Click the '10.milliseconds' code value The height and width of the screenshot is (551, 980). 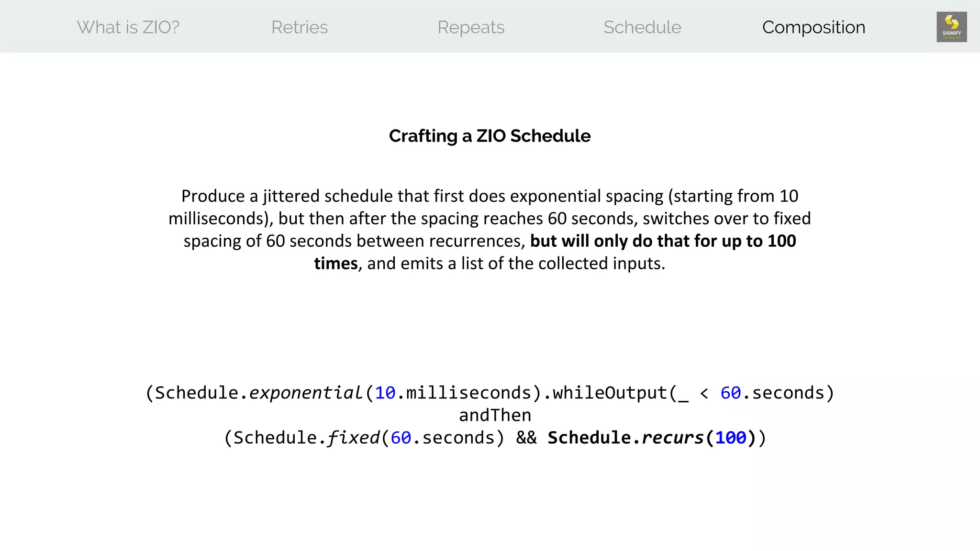[453, 393]
